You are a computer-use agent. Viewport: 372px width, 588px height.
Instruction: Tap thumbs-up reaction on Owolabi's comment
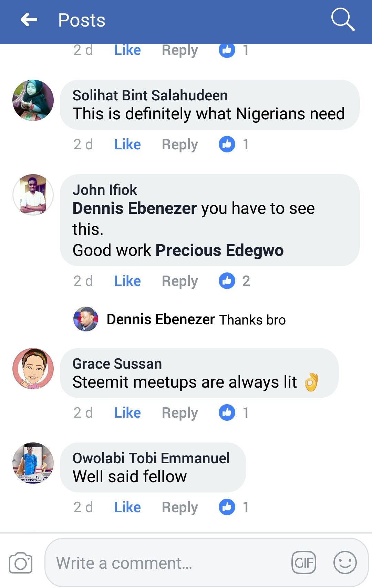point(227,507)
